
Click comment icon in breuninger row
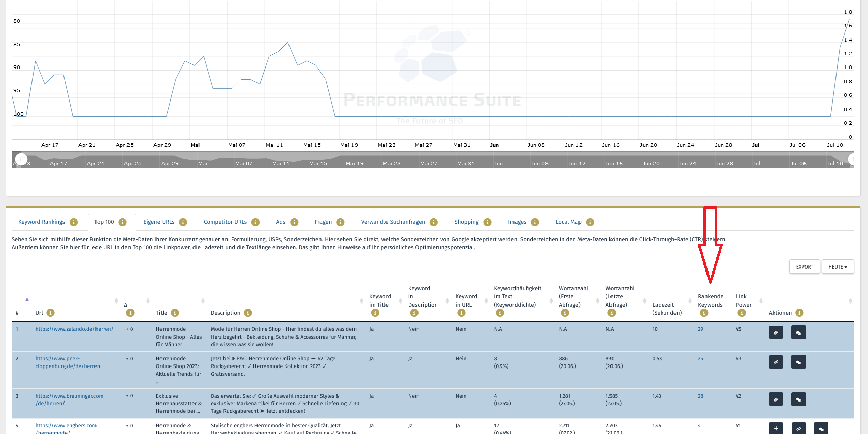798,399
